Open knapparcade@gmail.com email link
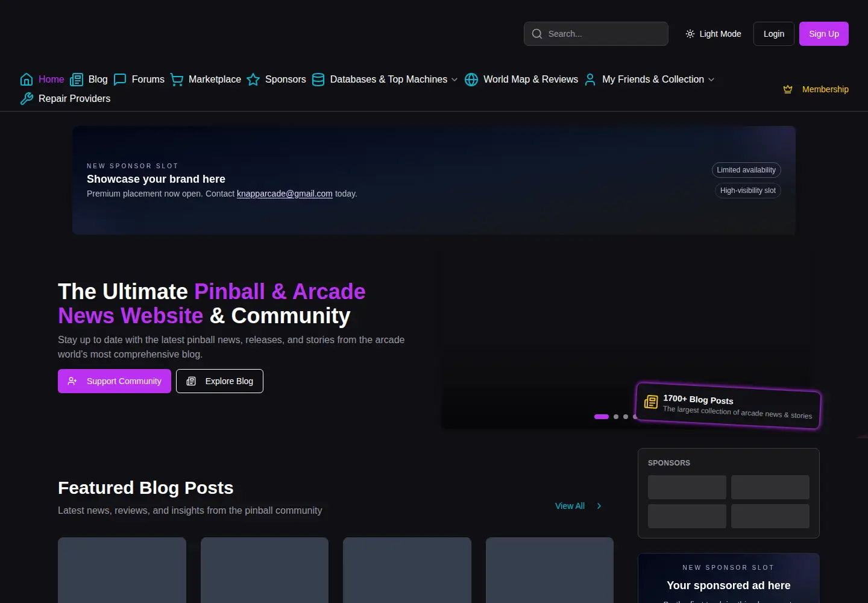 click(x=285, y=194)
